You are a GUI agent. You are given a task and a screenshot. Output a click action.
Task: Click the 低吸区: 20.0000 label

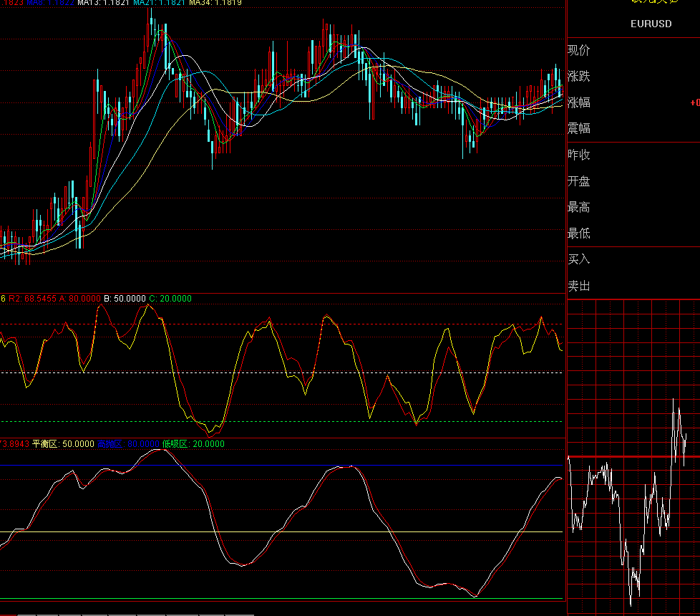click(193, 444)
